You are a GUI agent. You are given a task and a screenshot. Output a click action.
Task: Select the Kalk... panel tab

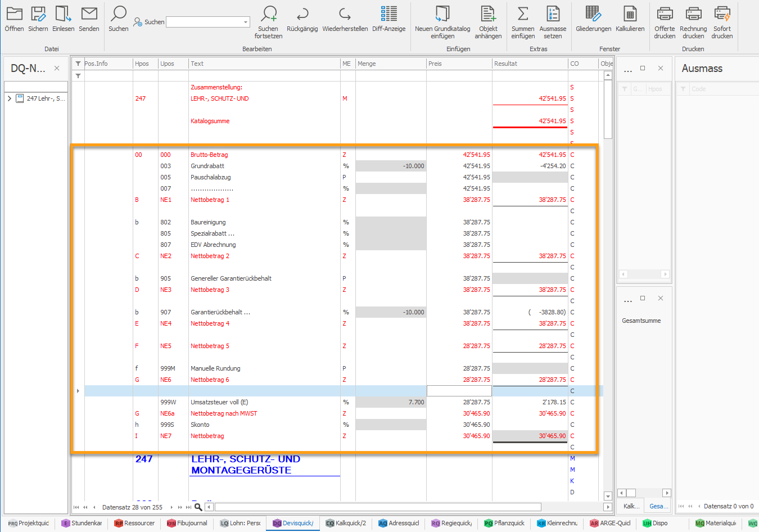click(x=631, y=506)
